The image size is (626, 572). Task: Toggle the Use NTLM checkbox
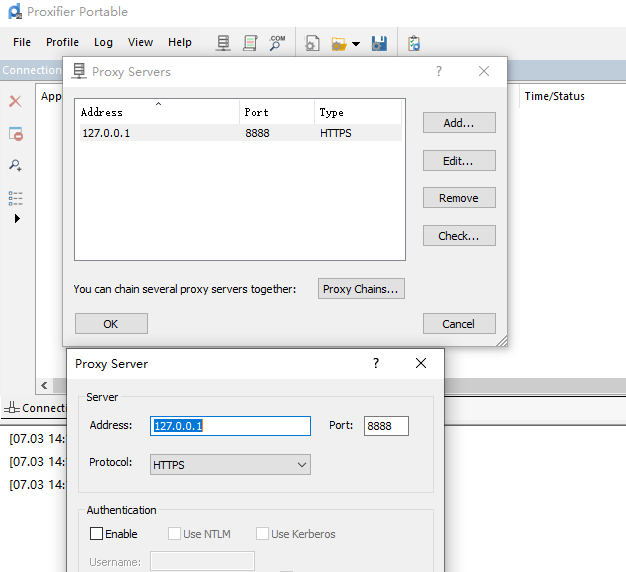coord(175,534)
